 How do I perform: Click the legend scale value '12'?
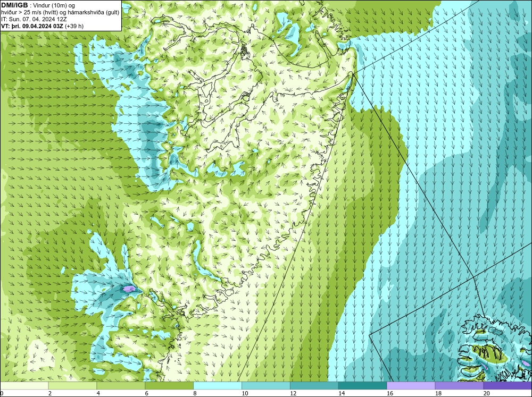click(x=293, y=393)
